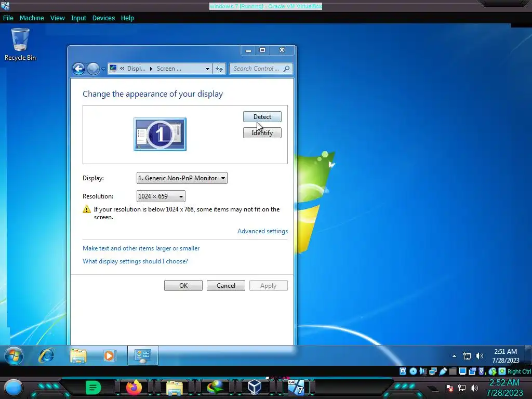
Task: Open the green notes app on host taskbar
Action: [x=93, y=388]
